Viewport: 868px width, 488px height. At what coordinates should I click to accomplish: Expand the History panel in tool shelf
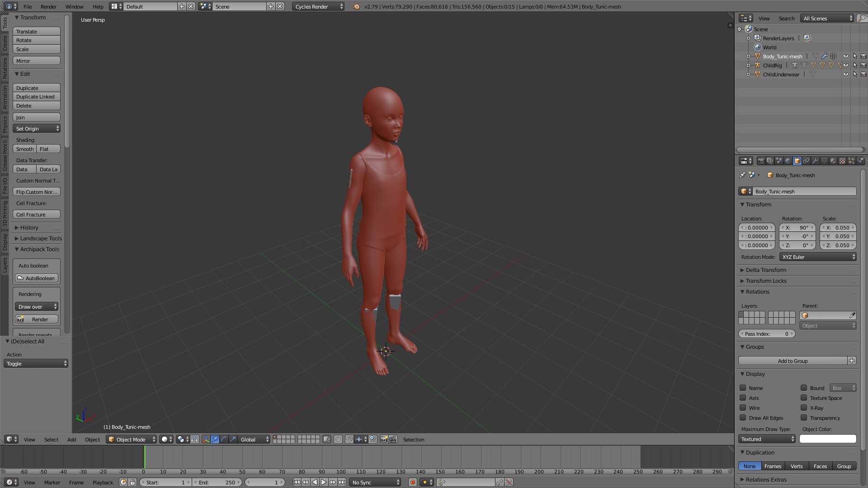coord(29,227)
